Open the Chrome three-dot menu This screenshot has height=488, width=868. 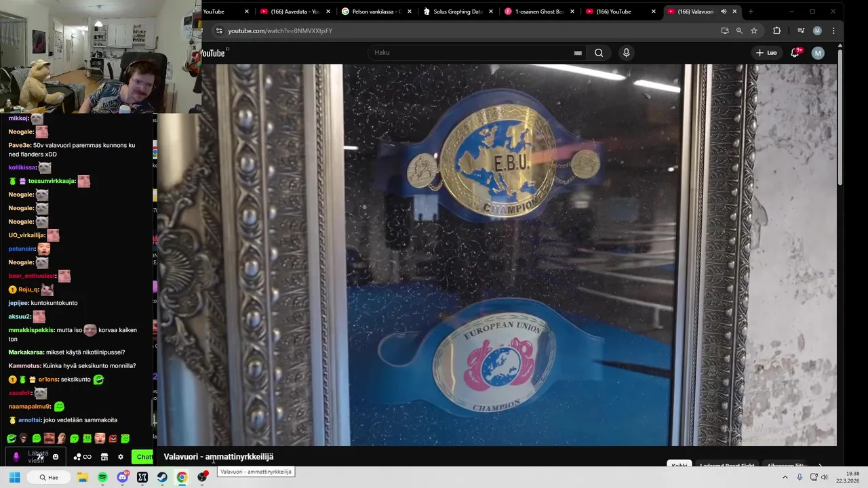pos(833,30)
